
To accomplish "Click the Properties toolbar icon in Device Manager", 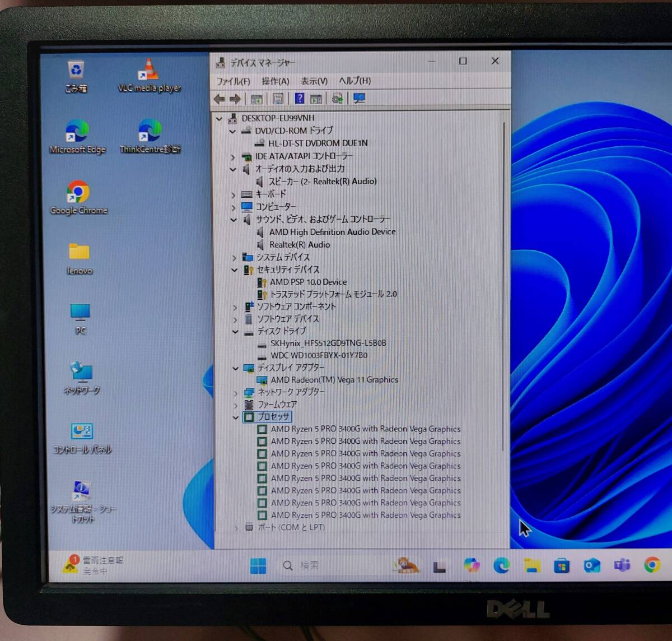I will pos(278,99).
